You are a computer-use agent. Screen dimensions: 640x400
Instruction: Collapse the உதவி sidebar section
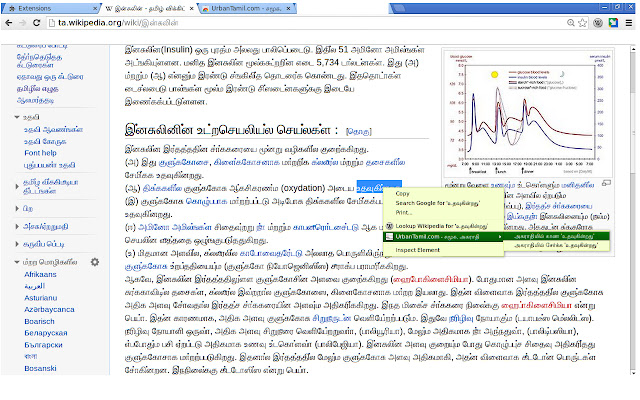click(x=17, y=117)
